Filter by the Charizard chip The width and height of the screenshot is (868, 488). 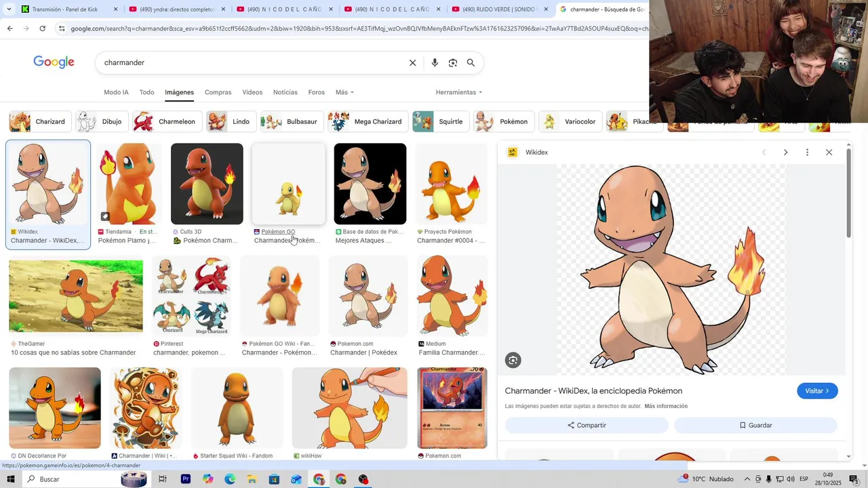[39, 122]
